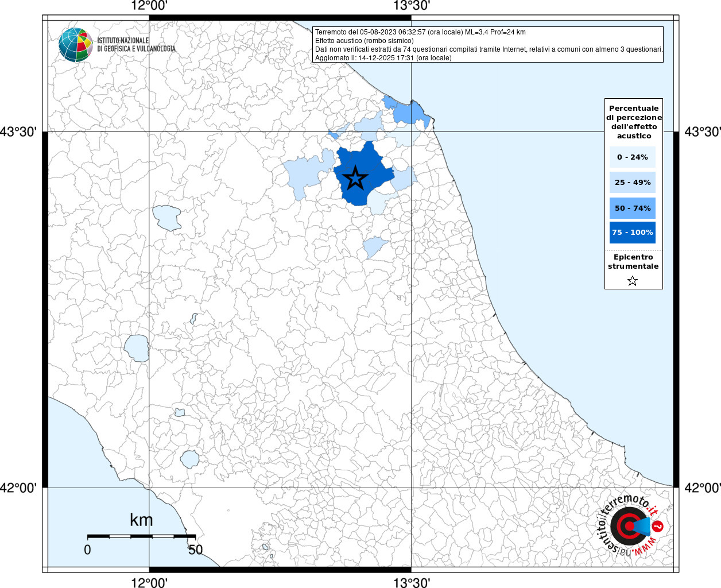Image resolution: width=721 pixels, height=588 pixels.
Task: Click the right 42°00' latitude label
Action: pos(702,488)
